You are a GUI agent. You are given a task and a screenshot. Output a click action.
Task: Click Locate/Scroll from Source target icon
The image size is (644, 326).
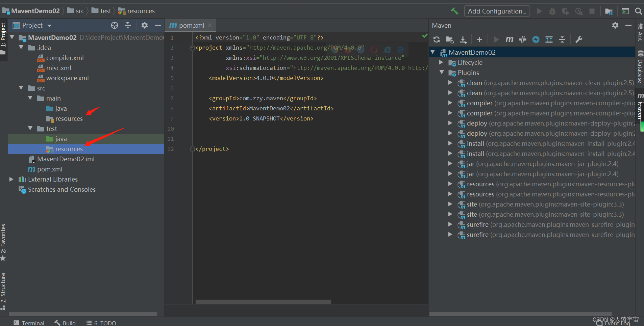click(x=115, y=25)
